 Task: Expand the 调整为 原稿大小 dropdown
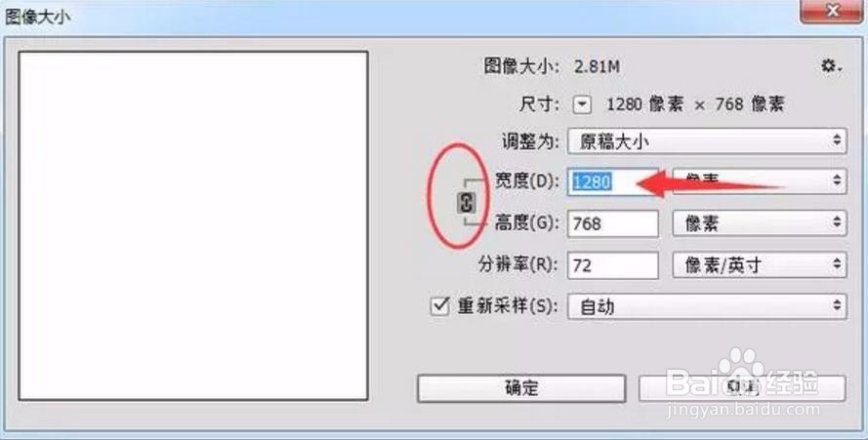pos(707,141)
